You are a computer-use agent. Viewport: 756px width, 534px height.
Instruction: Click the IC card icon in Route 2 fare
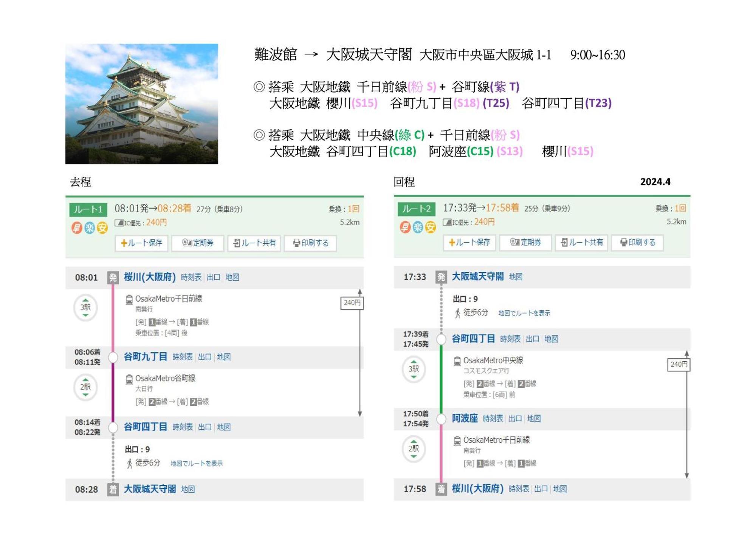pos(448,222)
